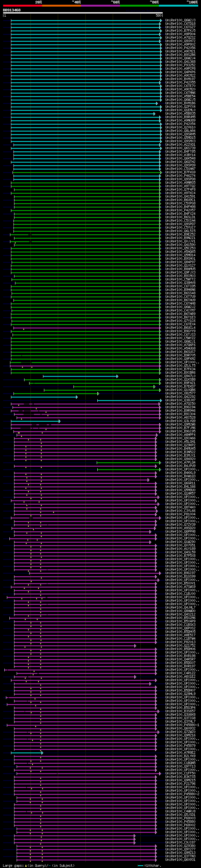Select hit label UniRef100_Q1KSB8
The height and width of the screenshot is (868, 201).
(180, 380)
